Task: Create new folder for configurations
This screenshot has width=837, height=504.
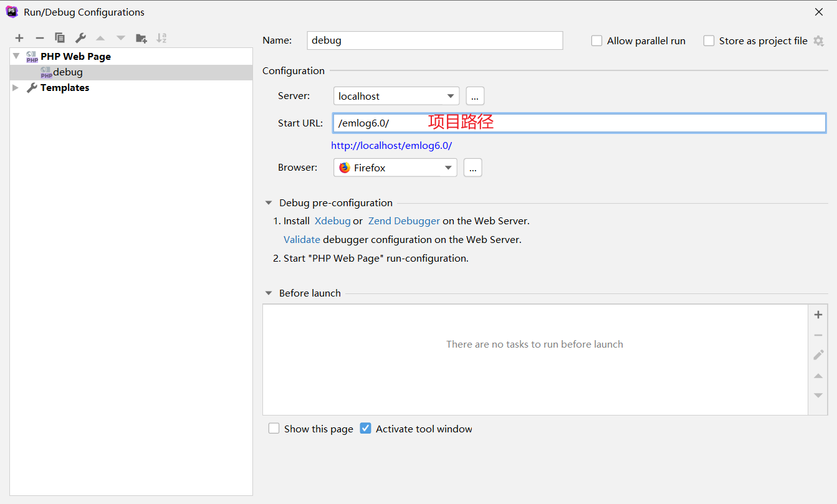Action: point(141,38)
